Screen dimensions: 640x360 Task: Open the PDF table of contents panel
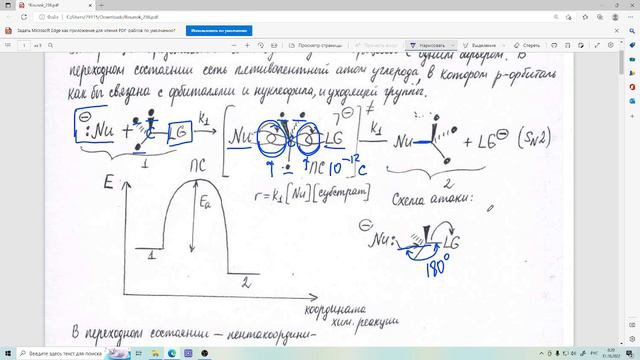coord(8,45)
